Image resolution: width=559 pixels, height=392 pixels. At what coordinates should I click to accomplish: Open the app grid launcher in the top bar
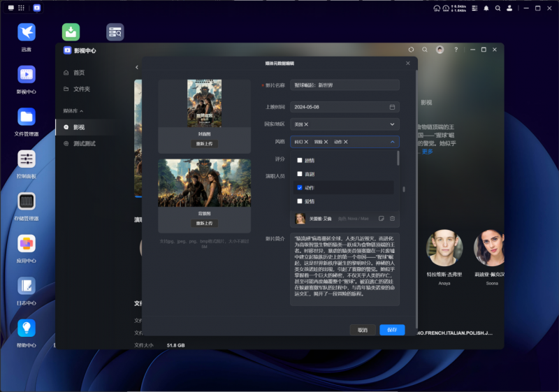pos(22,8)
